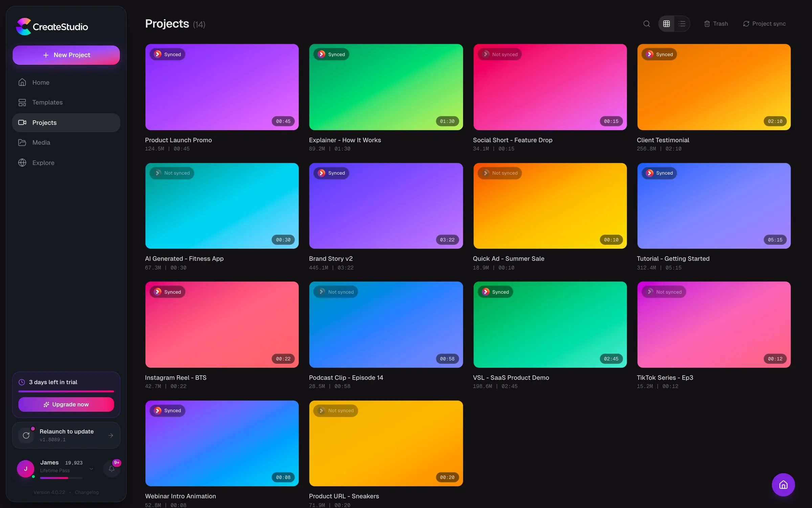Click Synced badge on Brand Story v2

(332, 173)
